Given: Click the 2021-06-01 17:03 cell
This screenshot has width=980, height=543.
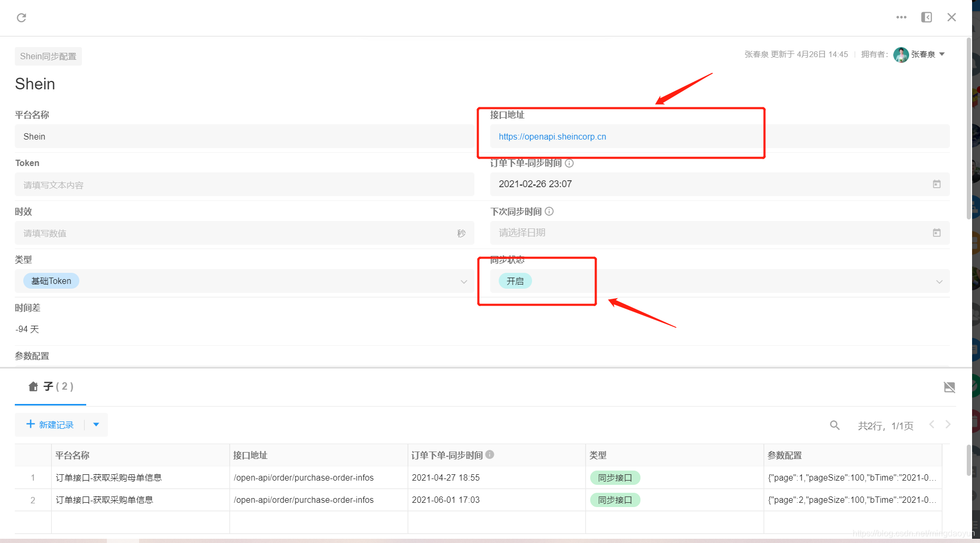Looking at the screenshot, I should (497, 500).
